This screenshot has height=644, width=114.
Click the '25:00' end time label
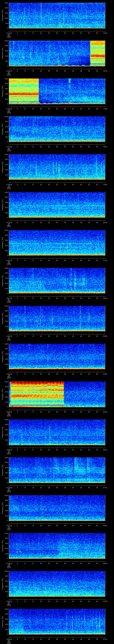click(105, 412)
